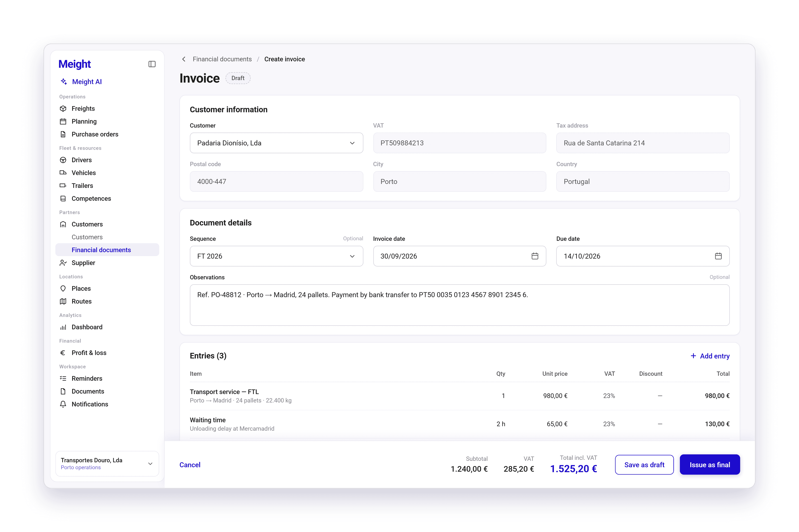Click the Vehicles truck icon

63,173
